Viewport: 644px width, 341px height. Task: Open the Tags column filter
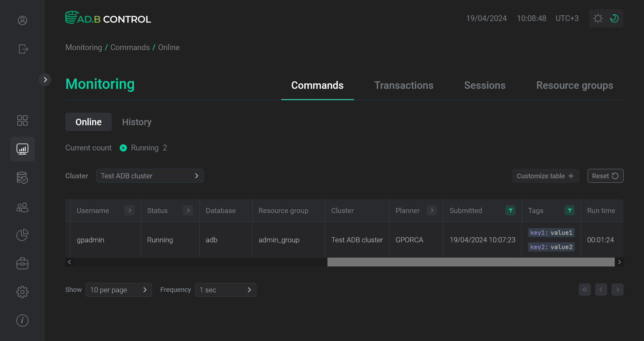tap(570, 210)
